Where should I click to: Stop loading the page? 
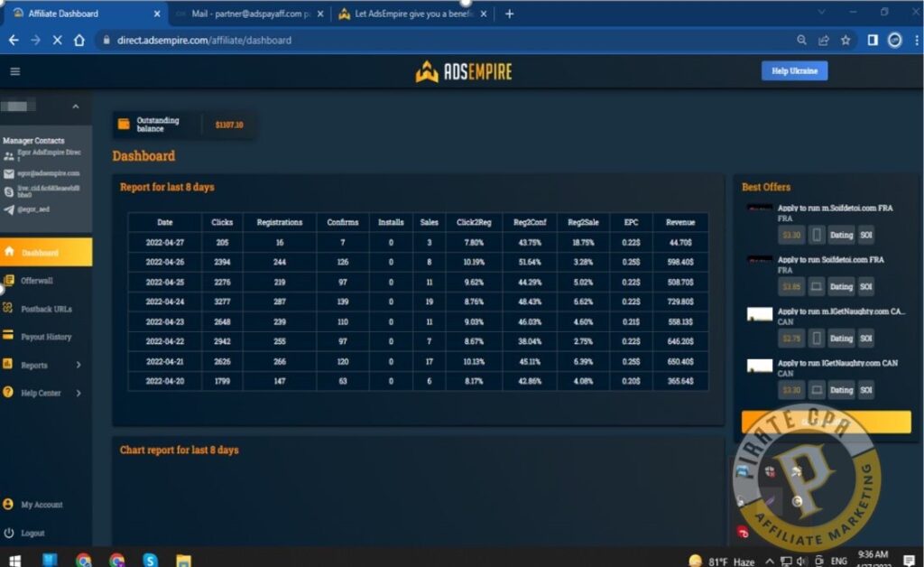(57, 40)
